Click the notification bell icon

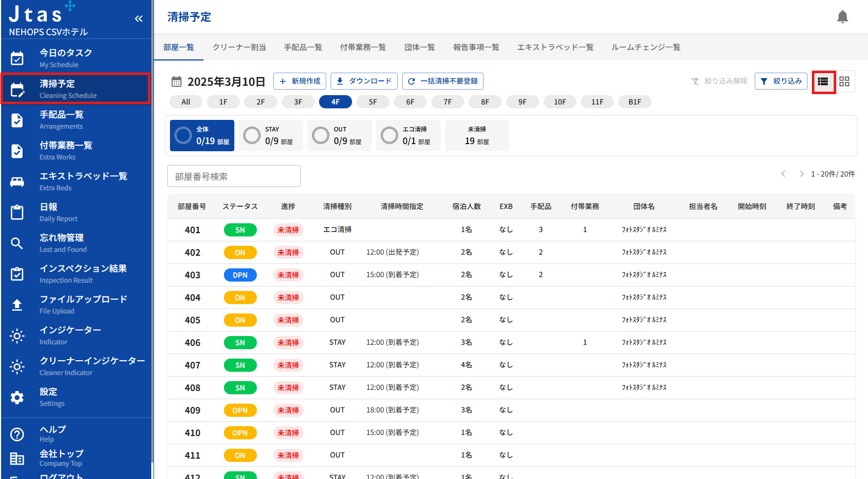pyautogui.click(x=842, y=17)
